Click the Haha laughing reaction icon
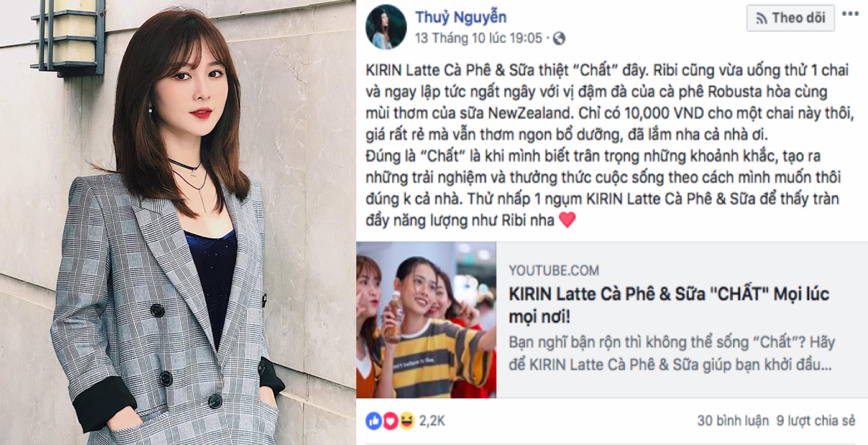The height and width of the screenshot is (445, 868). (406, 421)
